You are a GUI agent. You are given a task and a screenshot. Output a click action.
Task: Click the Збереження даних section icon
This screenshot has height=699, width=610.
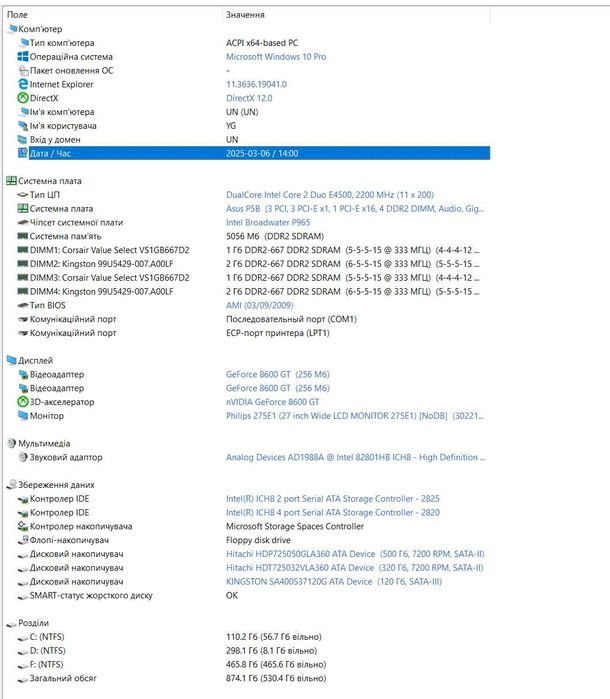[x=12, y=485]
